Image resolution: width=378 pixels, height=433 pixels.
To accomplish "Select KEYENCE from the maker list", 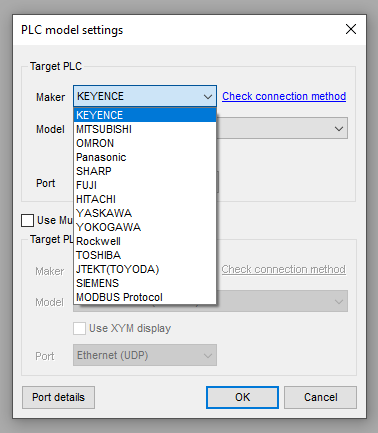I will 145,115.
